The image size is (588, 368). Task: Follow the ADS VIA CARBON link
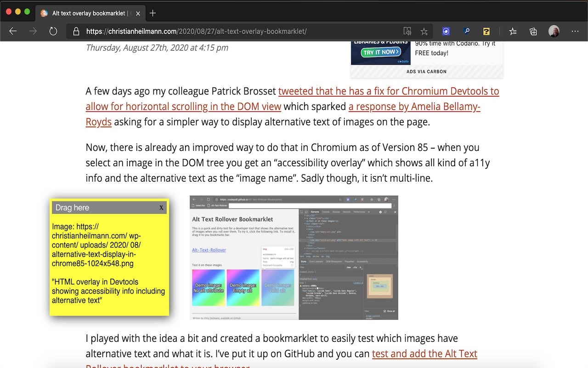(x=426, y=71)
